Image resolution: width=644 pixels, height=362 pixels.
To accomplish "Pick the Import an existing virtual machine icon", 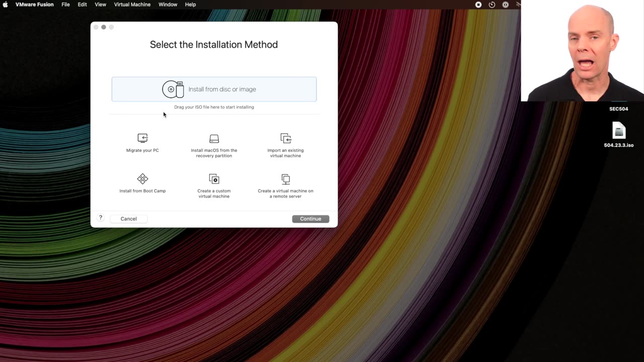I will [x=285, y=138].
